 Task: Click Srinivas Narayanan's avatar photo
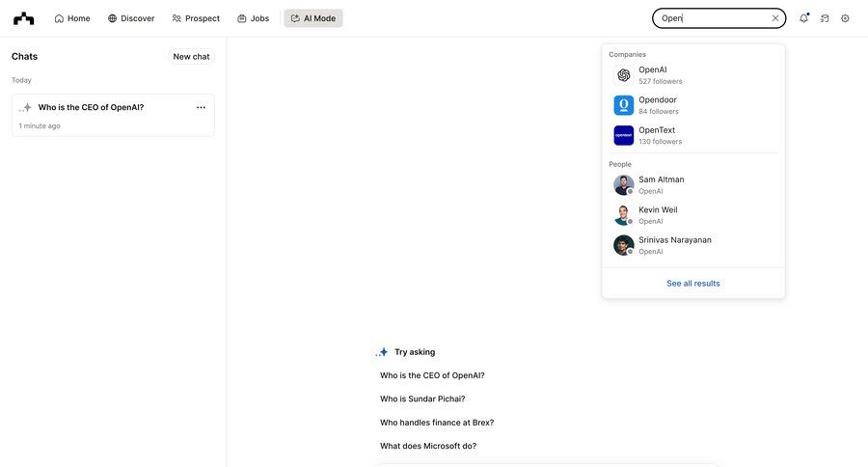(x=624, y=245)
